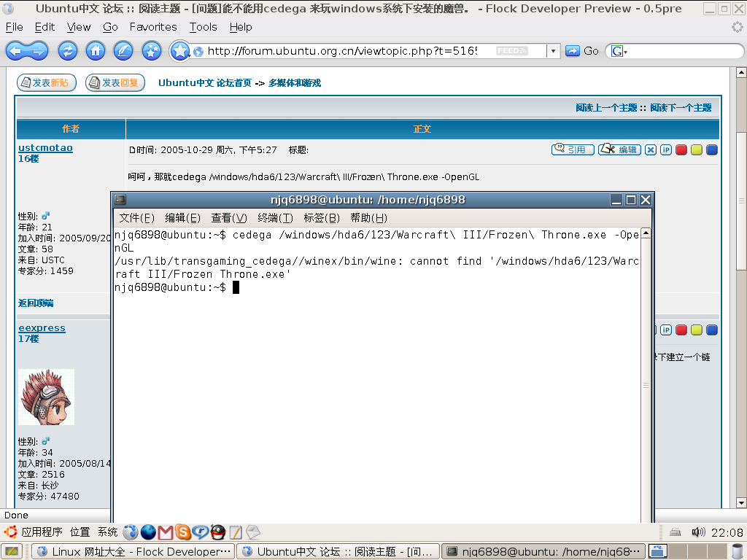This screenshot has height=560, width=747.
Task: Reload the forum page
Action: pos(68,51)
